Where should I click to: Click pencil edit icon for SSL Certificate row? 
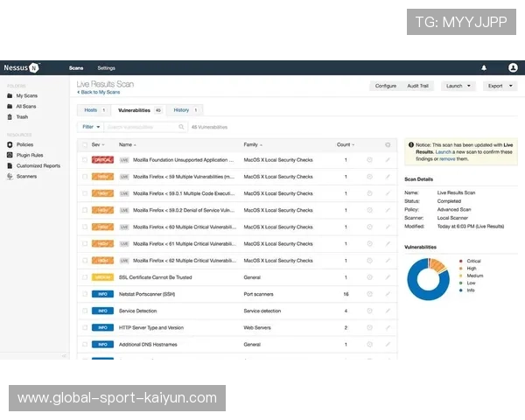click(388, 277)
